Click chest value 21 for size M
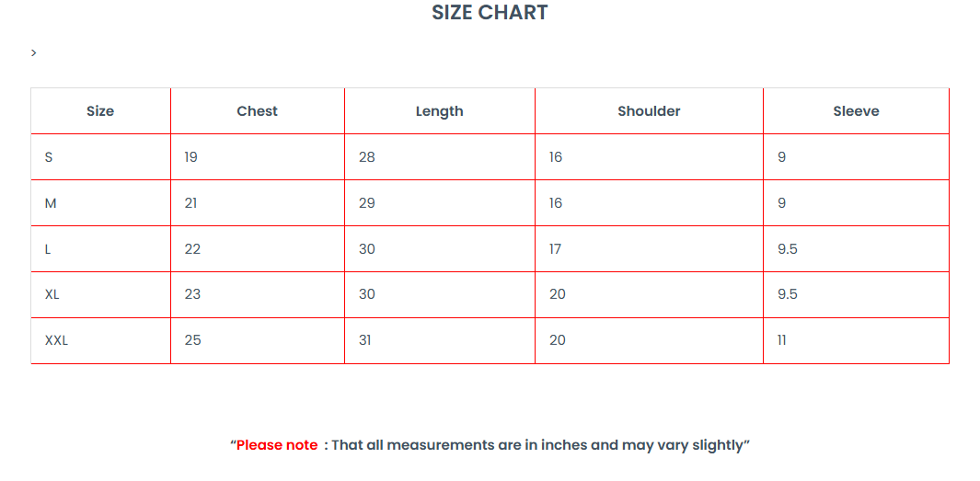The height and width of the screenshot is (481, 980). [x=190, y=203]
